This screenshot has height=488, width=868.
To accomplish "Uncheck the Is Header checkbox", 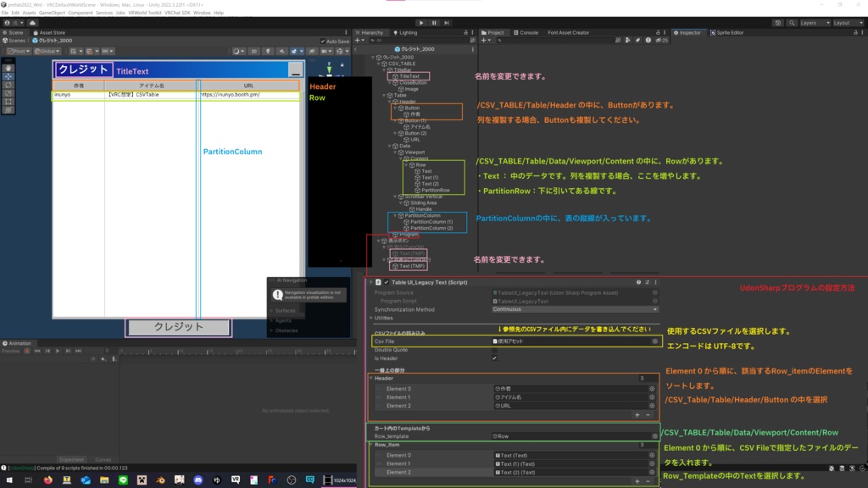I will coord(495,358).
